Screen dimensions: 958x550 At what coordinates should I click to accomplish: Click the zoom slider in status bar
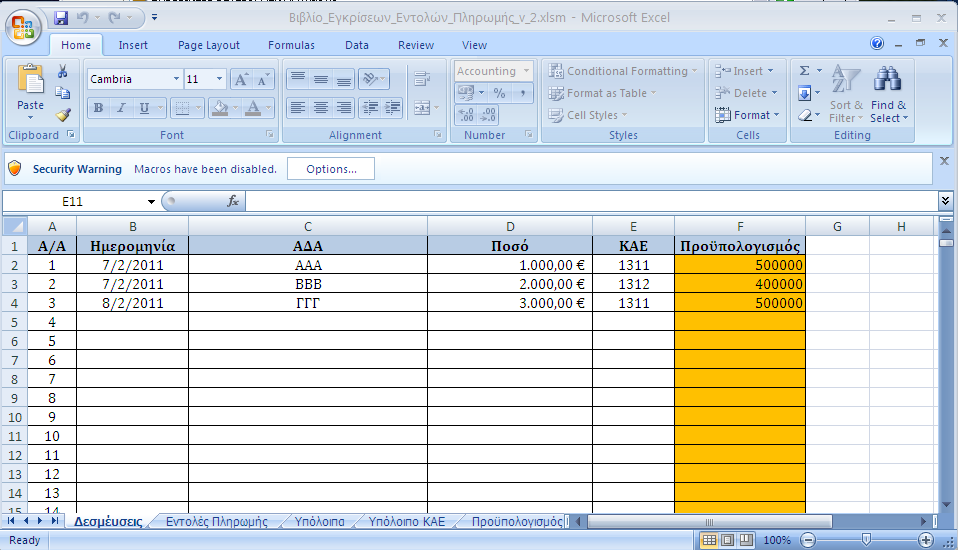coord(866,540)
